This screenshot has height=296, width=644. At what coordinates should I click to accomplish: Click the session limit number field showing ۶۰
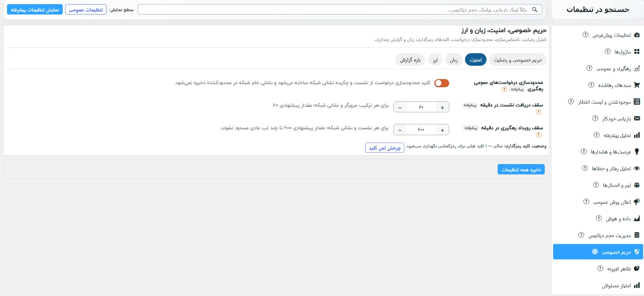(421, 107)
